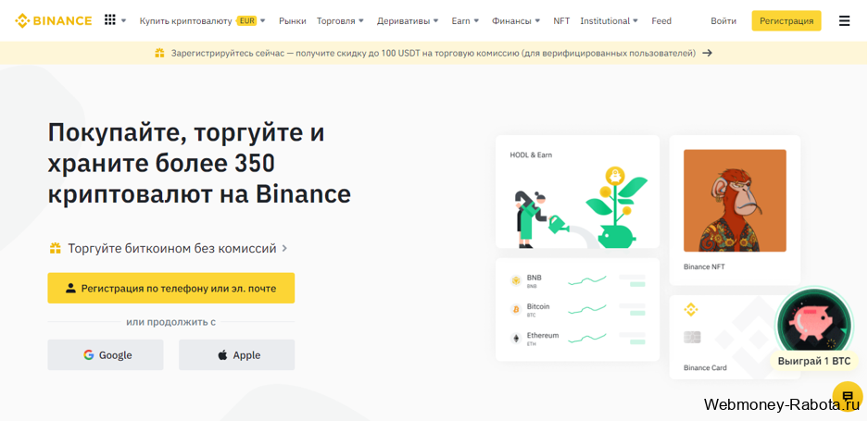Expand the Финансы dropdown
This screenshot has height=421, width=868.
click(516, 21)
